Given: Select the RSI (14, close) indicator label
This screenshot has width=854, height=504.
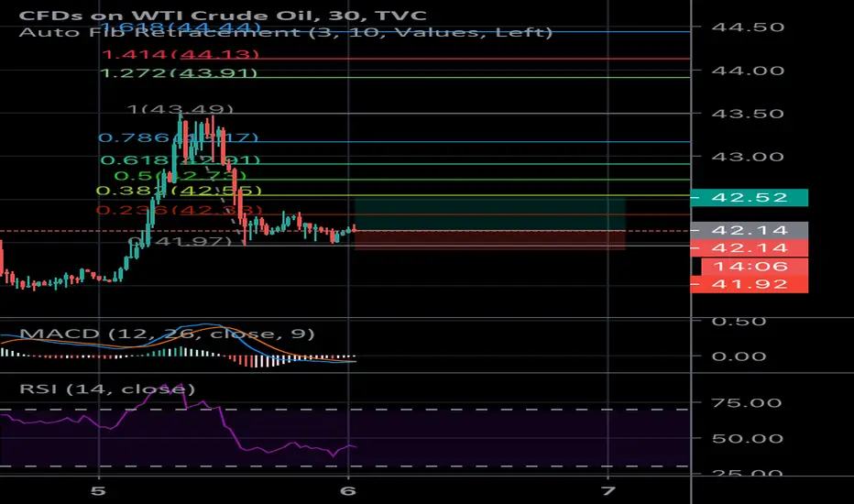Looking at the screenshot, I should pyautogui.click(x=106, y=389).
